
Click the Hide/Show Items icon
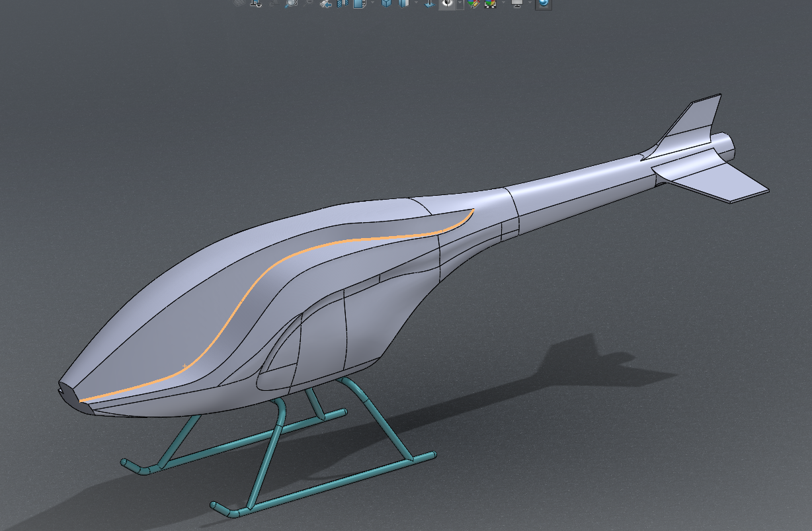(x=403, y=3)
